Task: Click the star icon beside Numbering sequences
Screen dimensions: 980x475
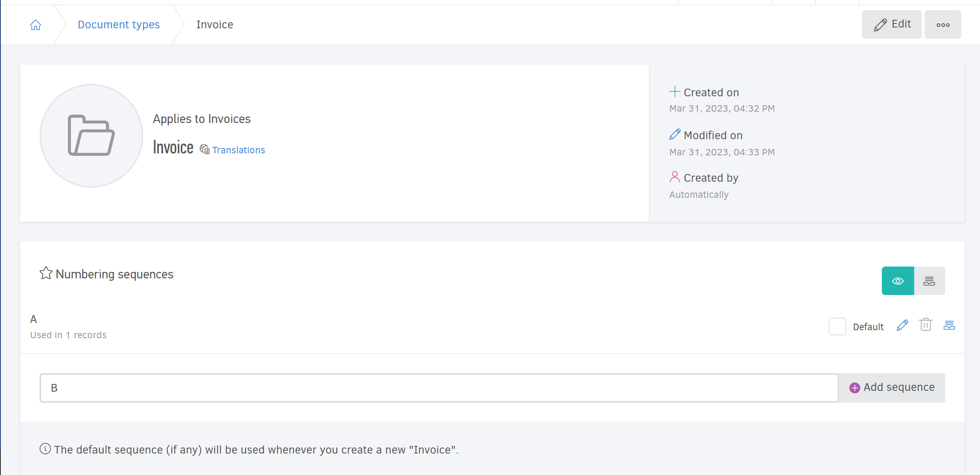Action: point(46,273)
